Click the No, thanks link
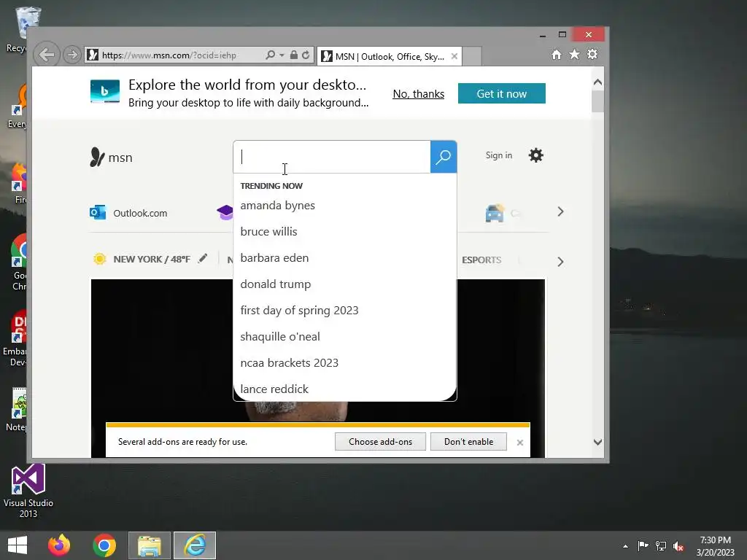747x560 pixels. 418,94
